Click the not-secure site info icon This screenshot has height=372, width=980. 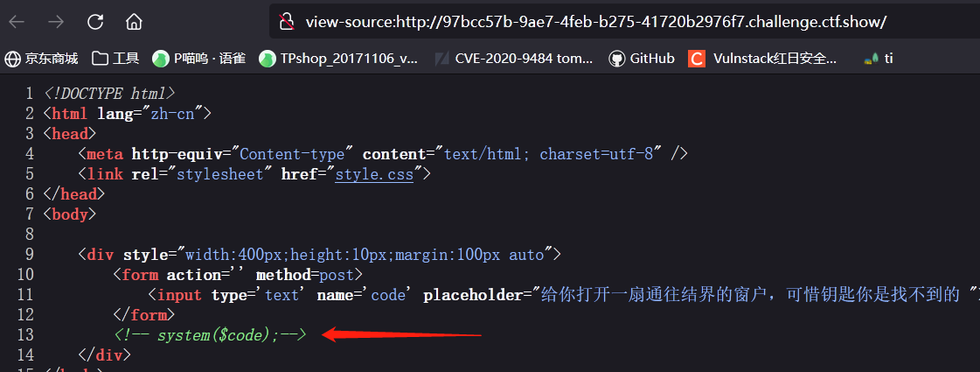(287, 23)
